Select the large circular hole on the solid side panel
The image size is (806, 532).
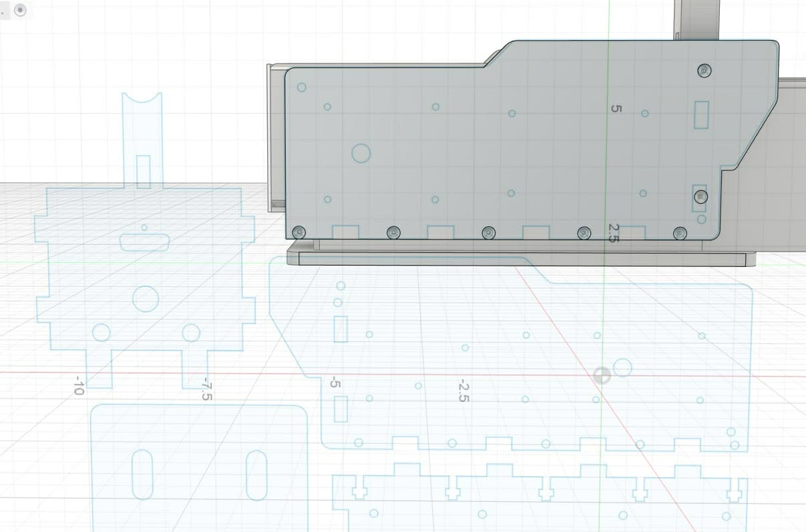click(x=361, y=154)
